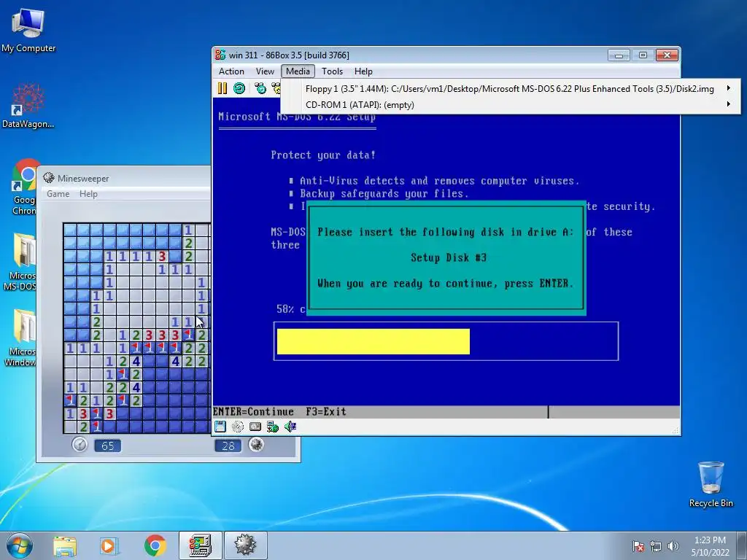Select the My Computer desktop icon
This screenshot has height=560, width=747.
[28, 29]
